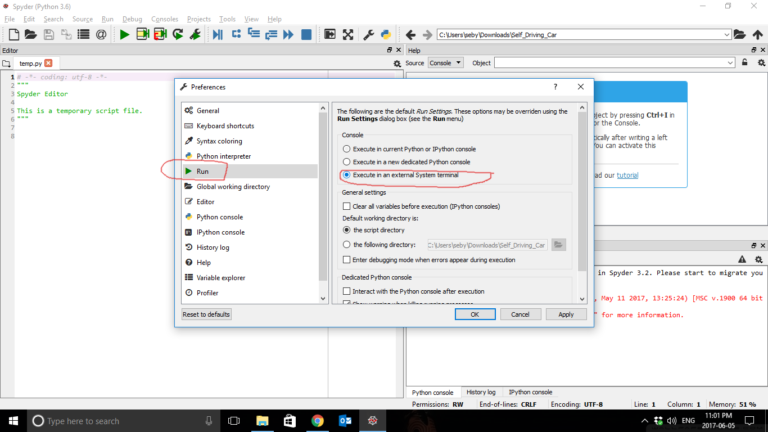Select General in Preferences list
Image resolution: width=768 pixels, height=432 pixels.
tap(250, 111)
